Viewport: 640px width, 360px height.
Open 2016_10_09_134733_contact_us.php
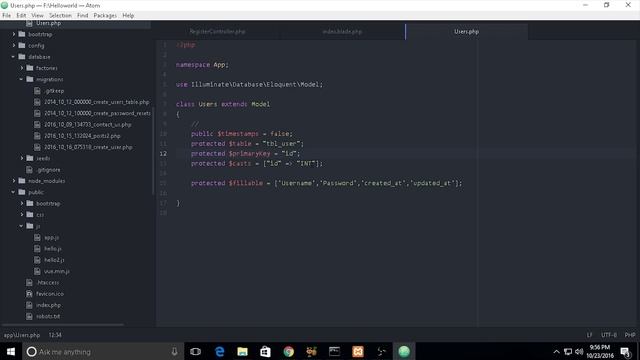coord(87,124)
